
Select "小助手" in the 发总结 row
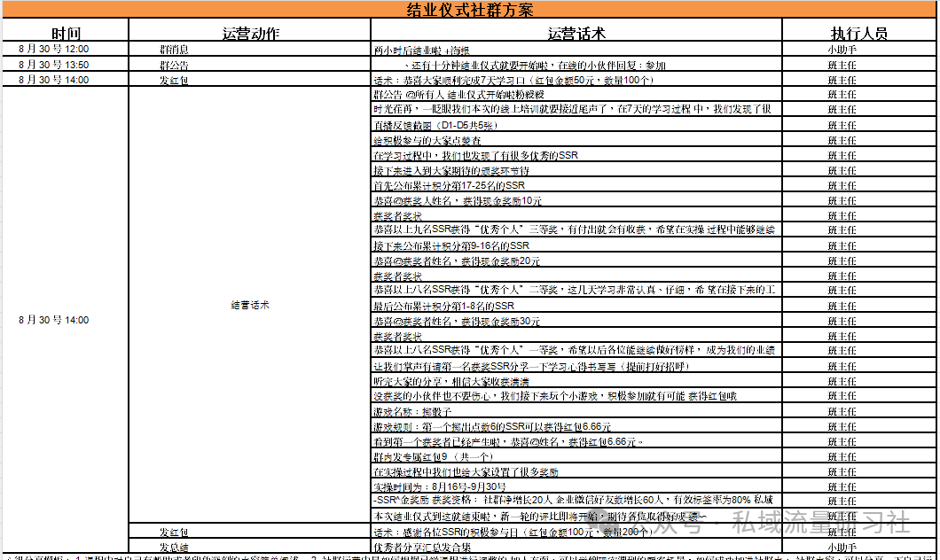pos(842,547)
